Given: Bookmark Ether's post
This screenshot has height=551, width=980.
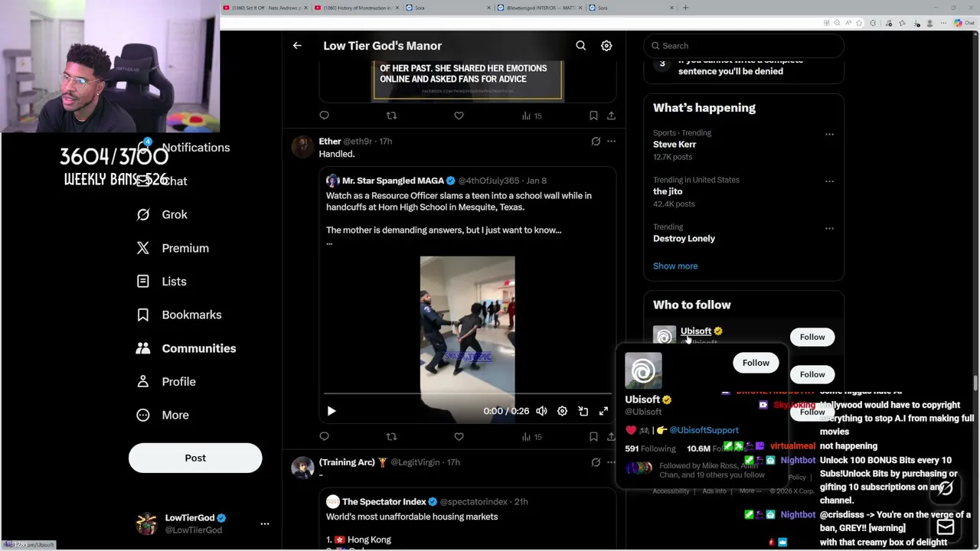Looking at the screenshot, I should (x=593, y=436).
